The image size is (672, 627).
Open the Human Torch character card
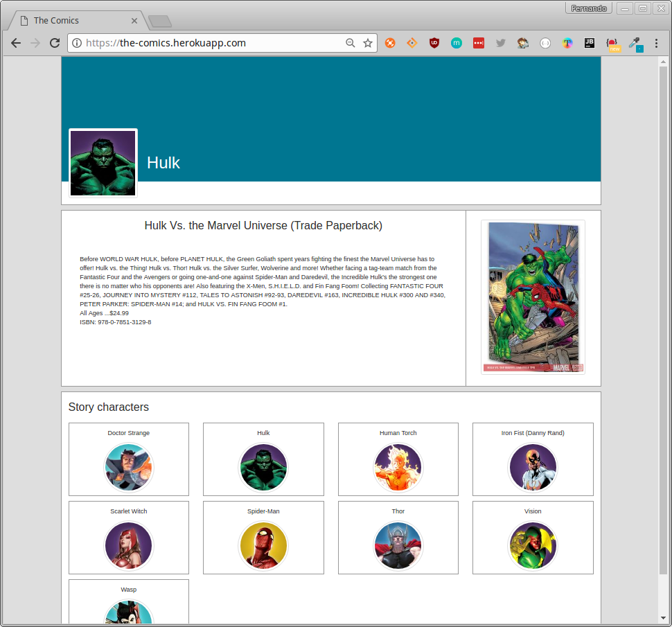[x=398, y=459]
